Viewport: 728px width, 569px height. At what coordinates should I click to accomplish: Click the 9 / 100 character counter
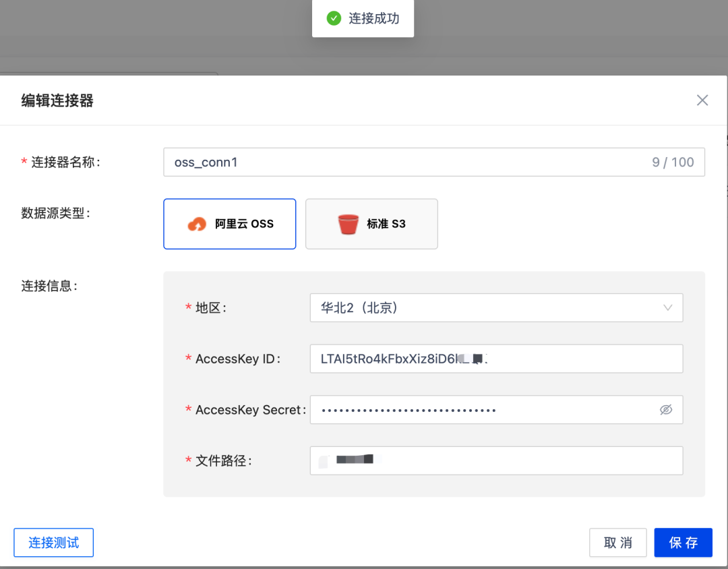[x=673, y=162]
